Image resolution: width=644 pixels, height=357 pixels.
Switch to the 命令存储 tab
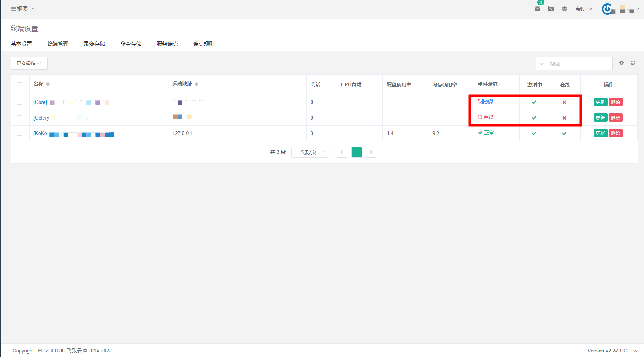pos(131,44)
